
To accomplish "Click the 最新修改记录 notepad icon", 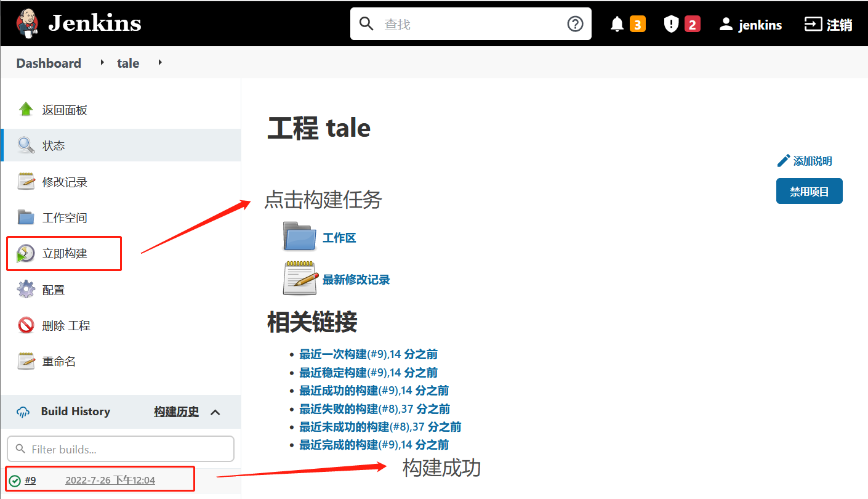I will point(300,279).
